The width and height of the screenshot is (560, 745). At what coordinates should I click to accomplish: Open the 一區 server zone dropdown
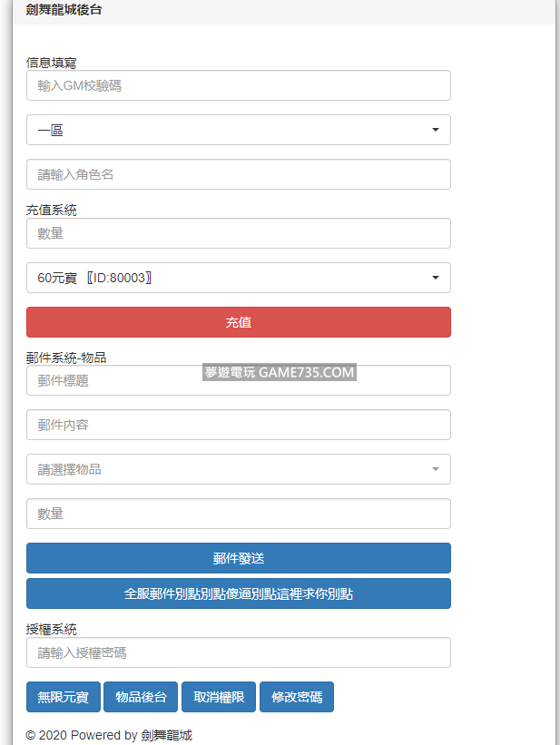(238, 130)
